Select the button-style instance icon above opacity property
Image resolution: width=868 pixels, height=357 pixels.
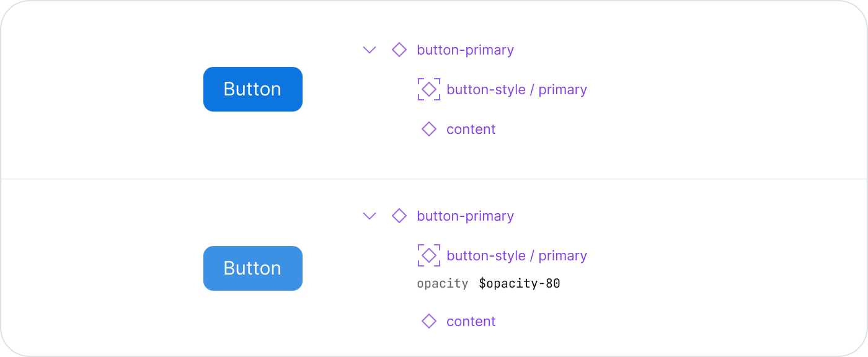pos(429,255)
